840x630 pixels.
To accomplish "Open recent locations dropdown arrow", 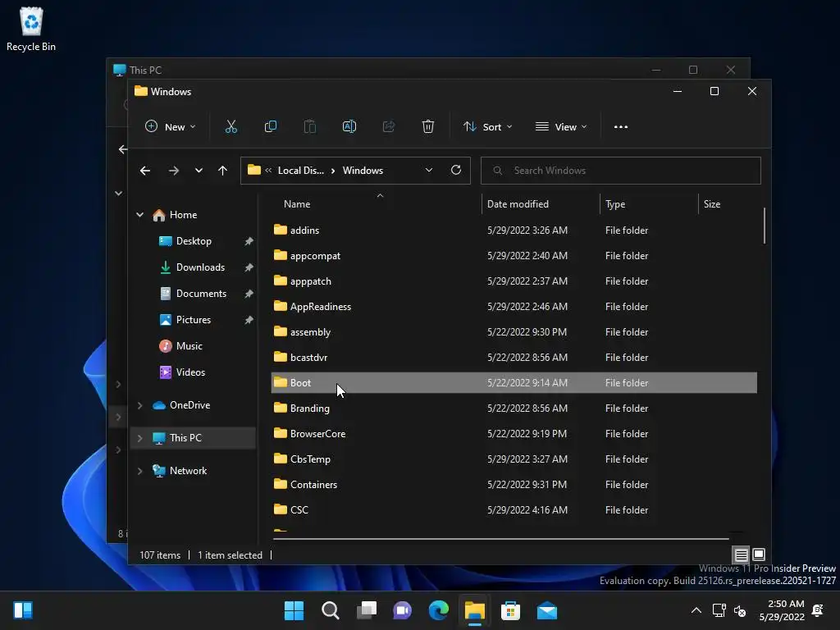I will [199, 171].
